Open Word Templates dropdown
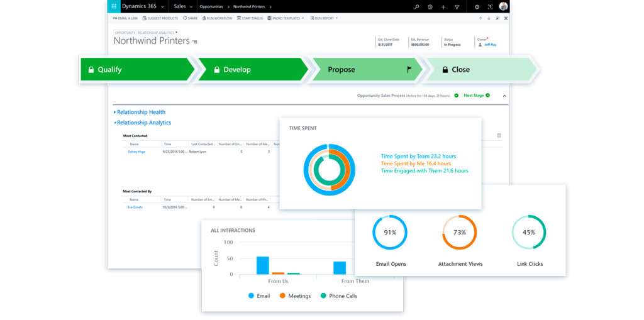Screen dimensions: 644x320 tap(286, 18)
